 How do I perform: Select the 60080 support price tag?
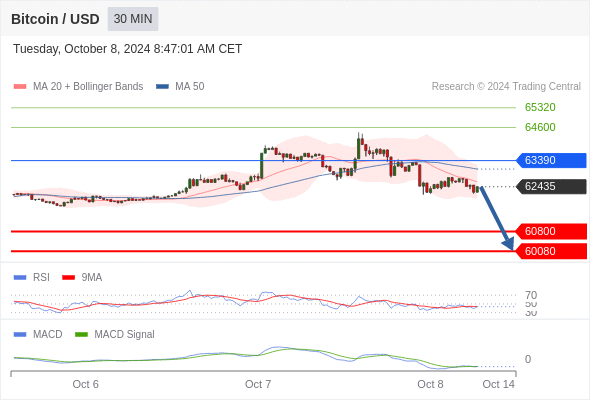[x=550, y=251]
